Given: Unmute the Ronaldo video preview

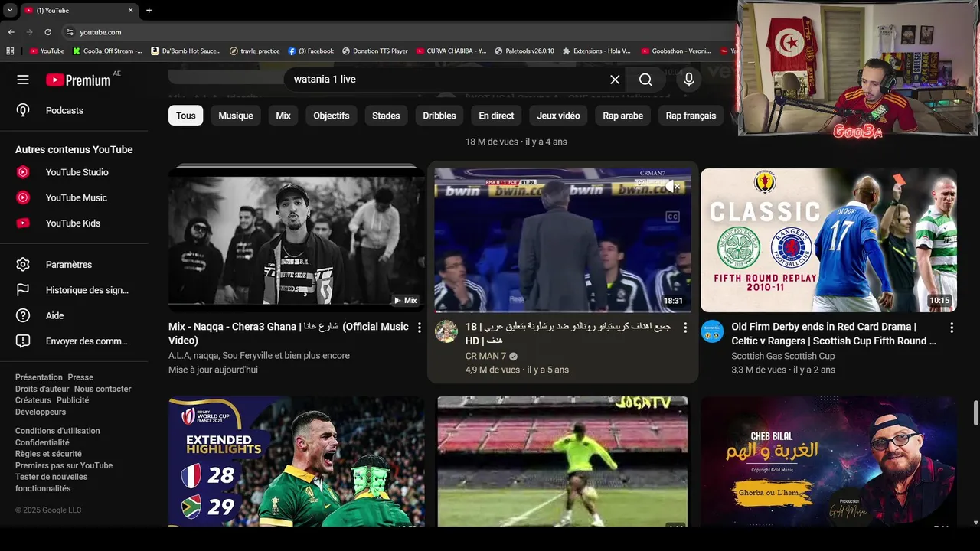Looking at the screenshot, I should 672,186.
